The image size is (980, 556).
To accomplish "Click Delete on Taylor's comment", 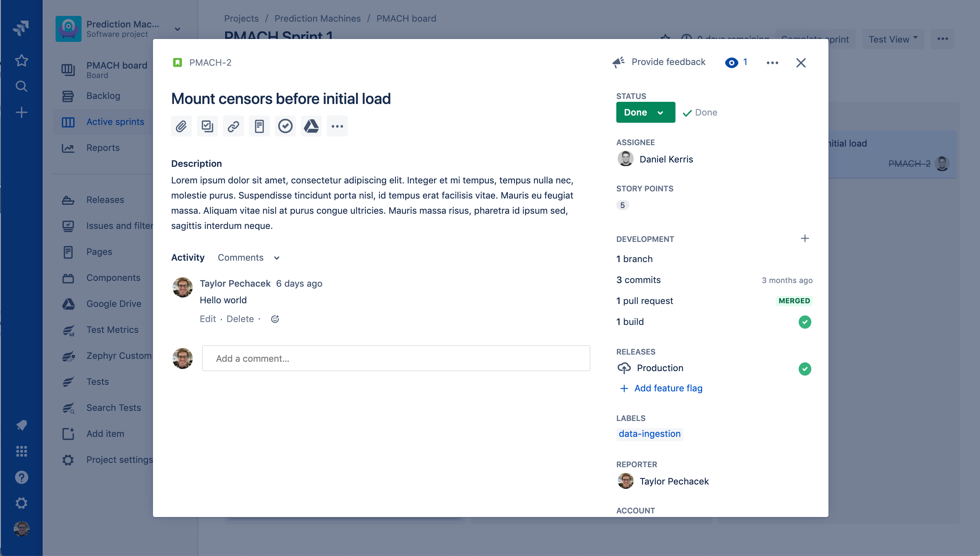I will coord(240,319).
